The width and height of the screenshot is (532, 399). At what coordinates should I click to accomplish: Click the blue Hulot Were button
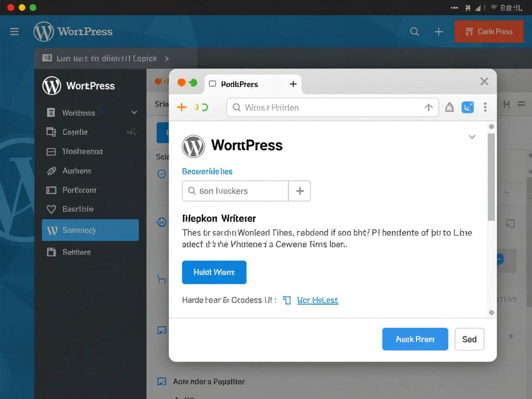point(214,272)
